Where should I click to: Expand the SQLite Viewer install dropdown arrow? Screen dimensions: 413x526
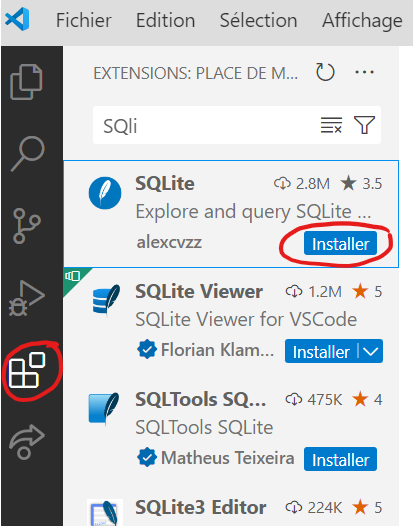(371, 351)
